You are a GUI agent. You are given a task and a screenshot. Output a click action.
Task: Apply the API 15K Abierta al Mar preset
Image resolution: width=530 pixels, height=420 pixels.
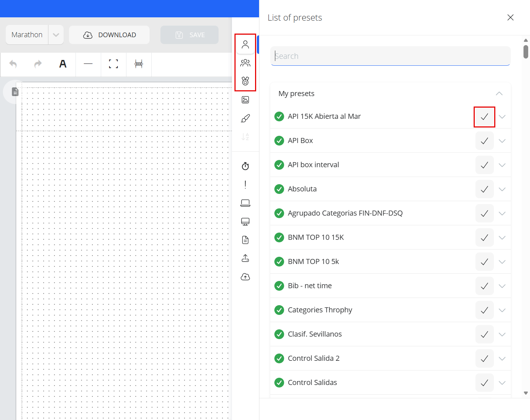484,117
